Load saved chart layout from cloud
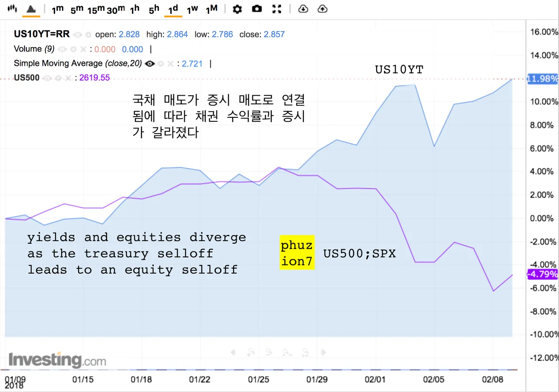Screen dimensions: 559x392 pyautogui.click(x=303, y=9)
